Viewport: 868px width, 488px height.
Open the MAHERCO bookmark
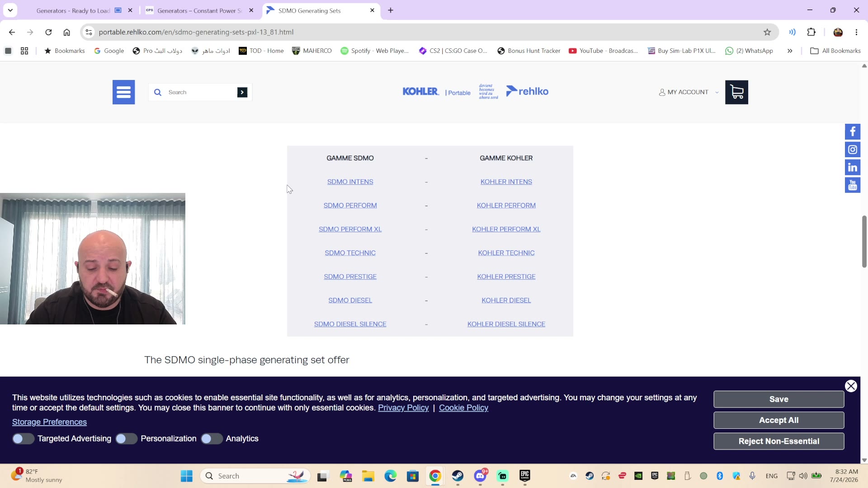312,51
